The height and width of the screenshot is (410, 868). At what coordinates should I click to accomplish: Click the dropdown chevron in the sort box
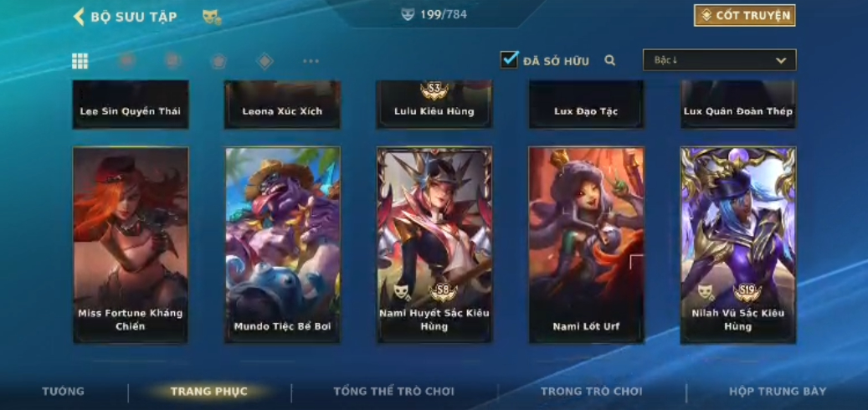pos(781,60)
